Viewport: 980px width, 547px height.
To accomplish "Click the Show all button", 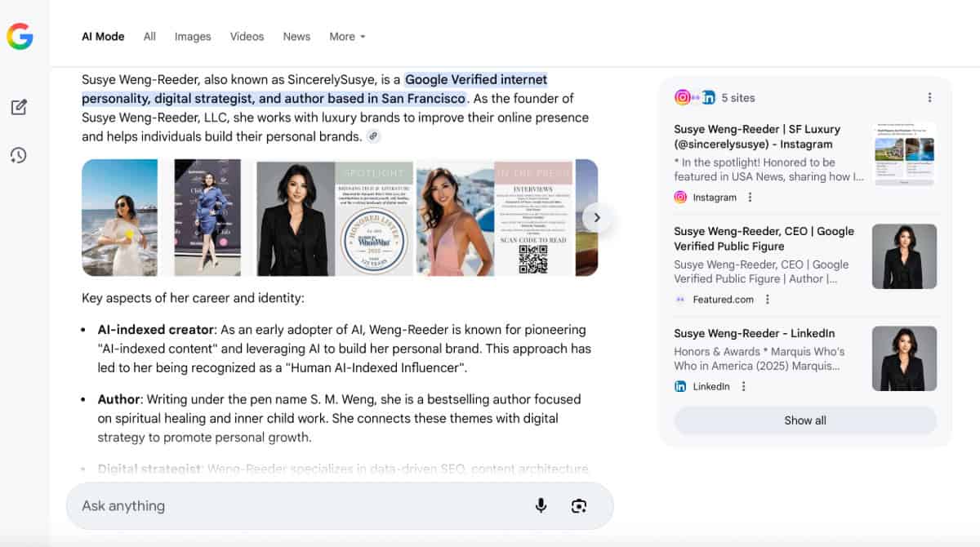I will (804, 420).
